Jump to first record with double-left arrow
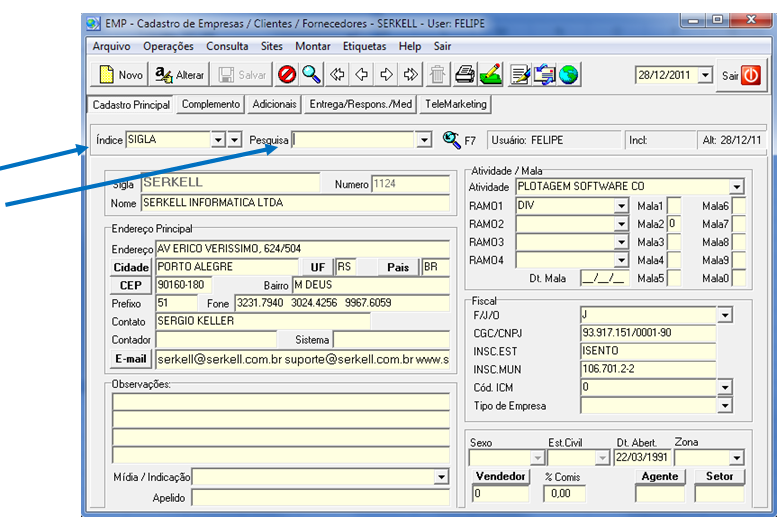Image resolution: width=782 pixels, height=521 pixels. (x=337, y=75)
